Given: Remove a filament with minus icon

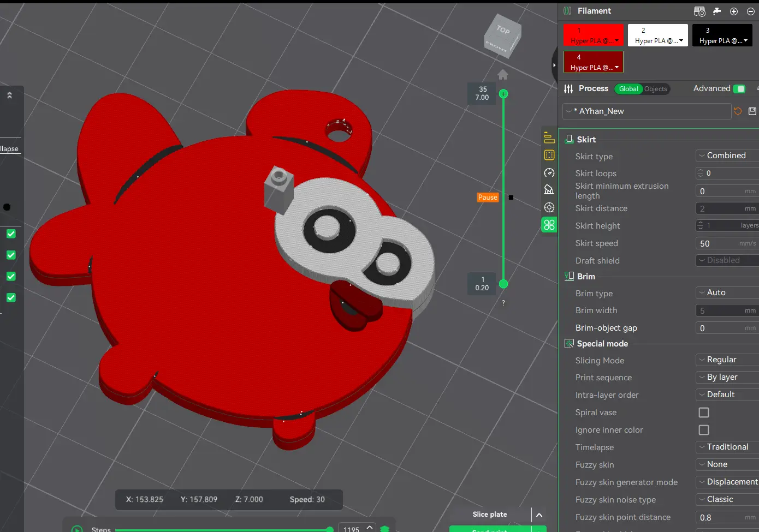Looking at the screenshot, I should tap(751, 11).
